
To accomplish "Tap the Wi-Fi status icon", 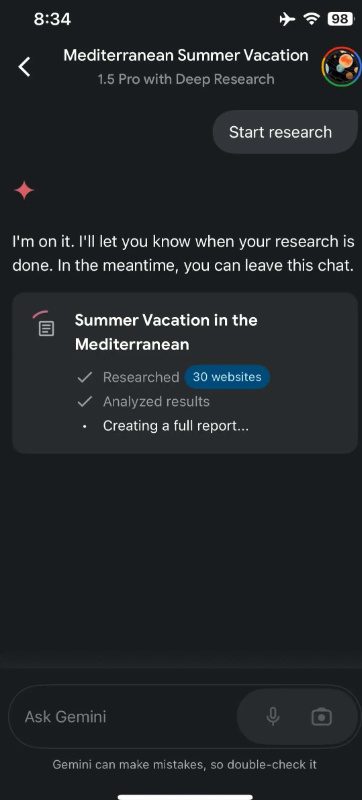I will 311,19.
